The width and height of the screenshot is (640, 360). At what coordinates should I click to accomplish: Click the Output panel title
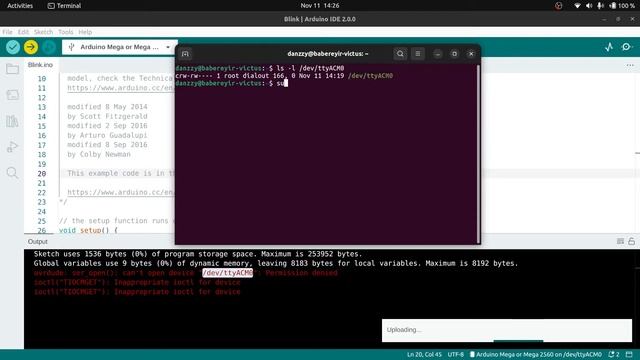[x=38, y=242]
